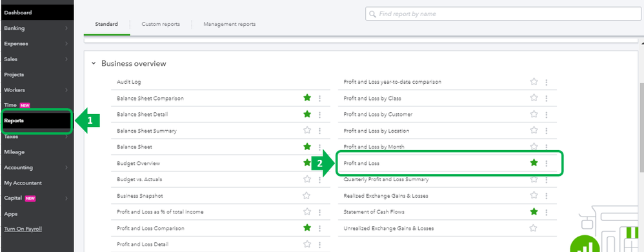Expand the Accounting sidebar submenu arrow
This screenshot has height=252, width=644.
click(66, 168)
